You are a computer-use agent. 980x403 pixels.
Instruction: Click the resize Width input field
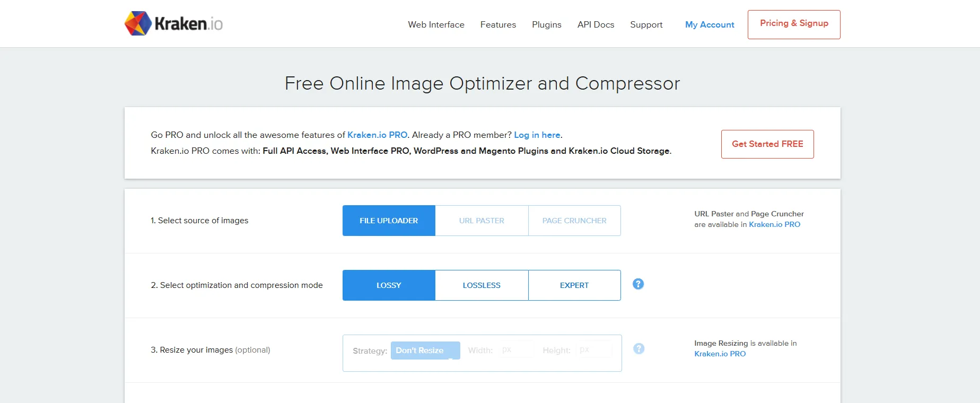(x=517, y=350)
